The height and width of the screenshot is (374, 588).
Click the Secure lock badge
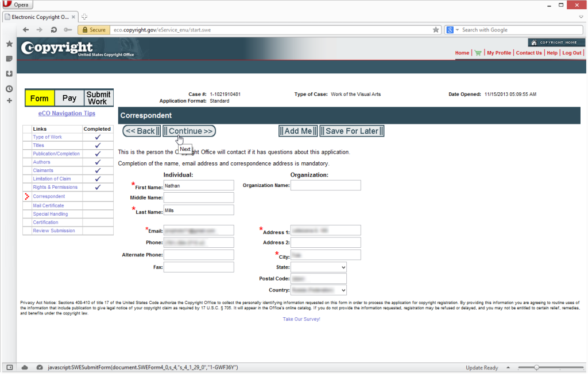[x=94, y=30]
